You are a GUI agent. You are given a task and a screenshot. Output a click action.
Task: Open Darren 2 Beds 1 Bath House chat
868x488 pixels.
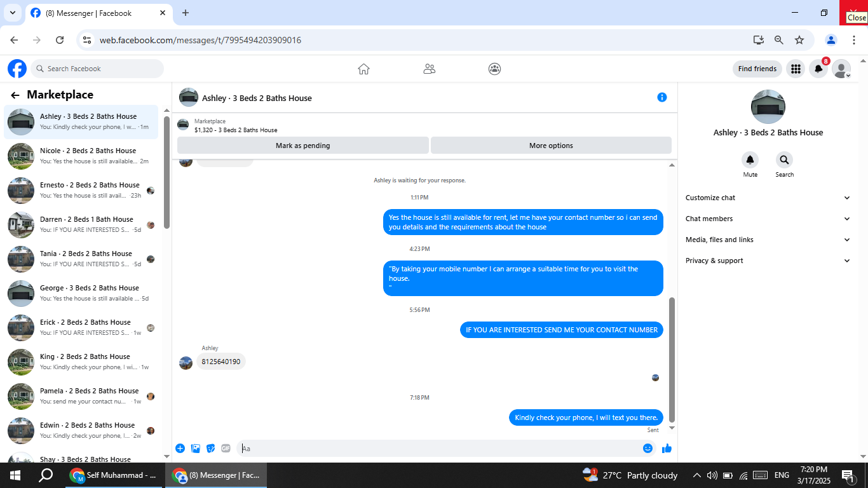point(81,224)
